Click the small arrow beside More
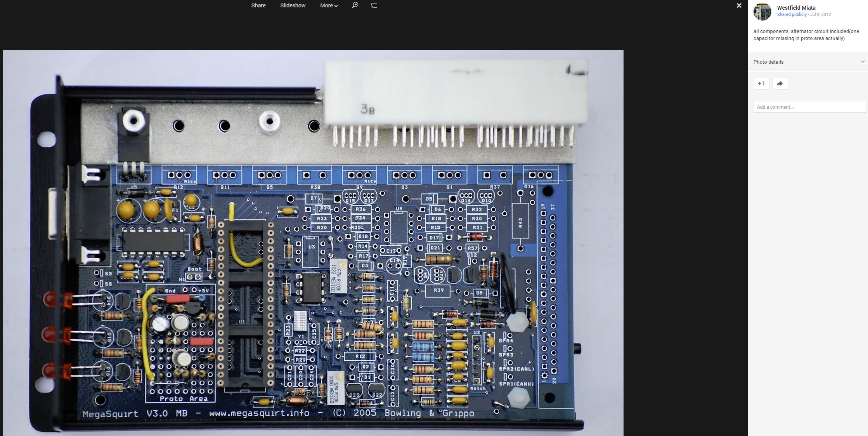 [336, 6]
